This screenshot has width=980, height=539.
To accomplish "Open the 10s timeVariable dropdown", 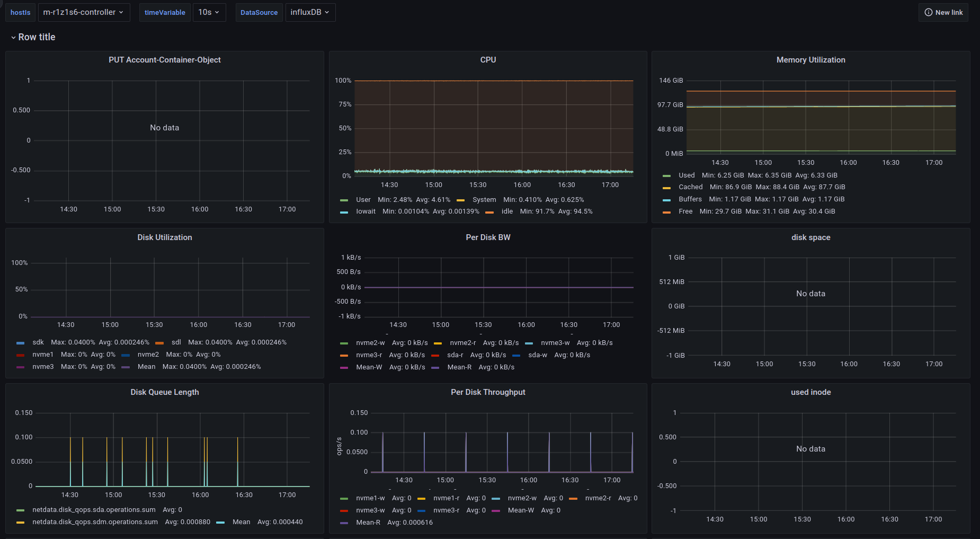I will tap(209, 12).
